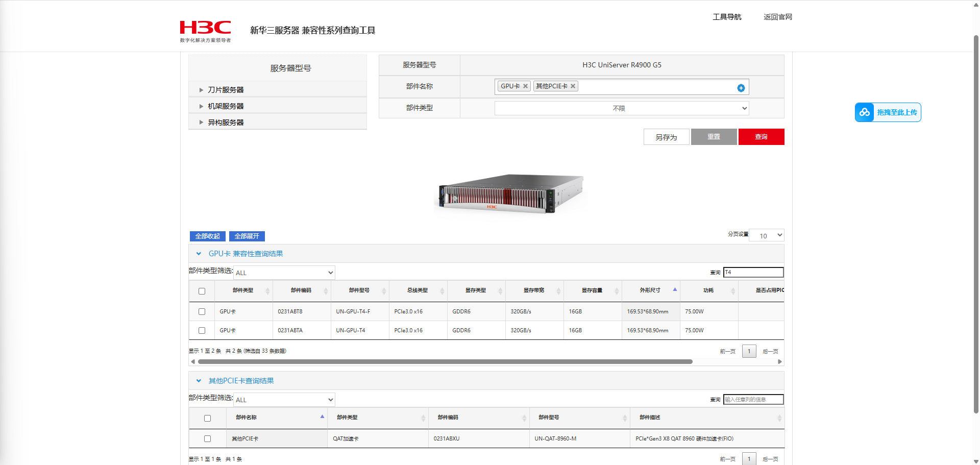The width and height of the screenshot is (980, 465).
Task: Click the R4900 G5 server image
Action: click(x=511, y=193)
